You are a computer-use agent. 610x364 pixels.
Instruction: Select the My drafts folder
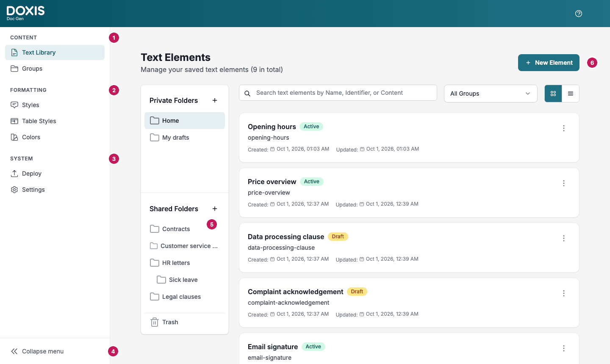pyautogui.click(x=185, y=138)
